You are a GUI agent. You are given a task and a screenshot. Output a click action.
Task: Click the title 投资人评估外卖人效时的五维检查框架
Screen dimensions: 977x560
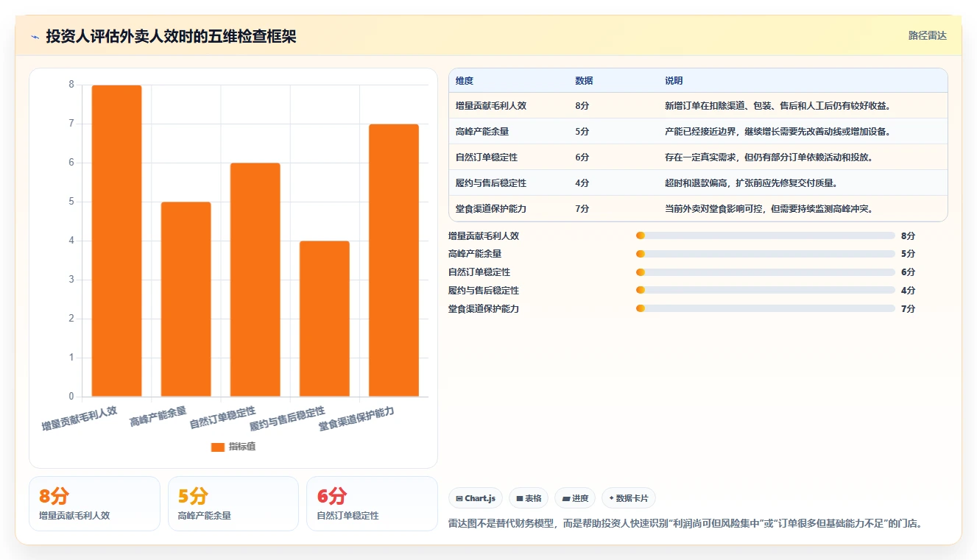pyautogui.click(x=171, y=36)
